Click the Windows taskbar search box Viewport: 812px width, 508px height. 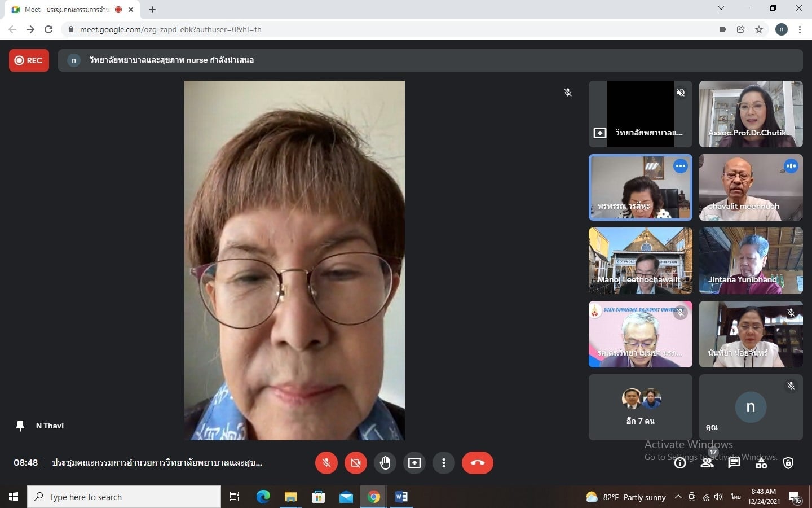click(124, 497)
